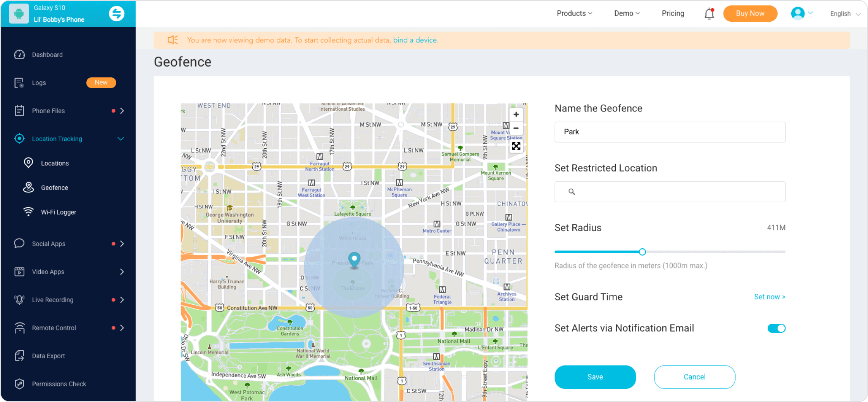Expand Social Apps chevron

[122, 244]
